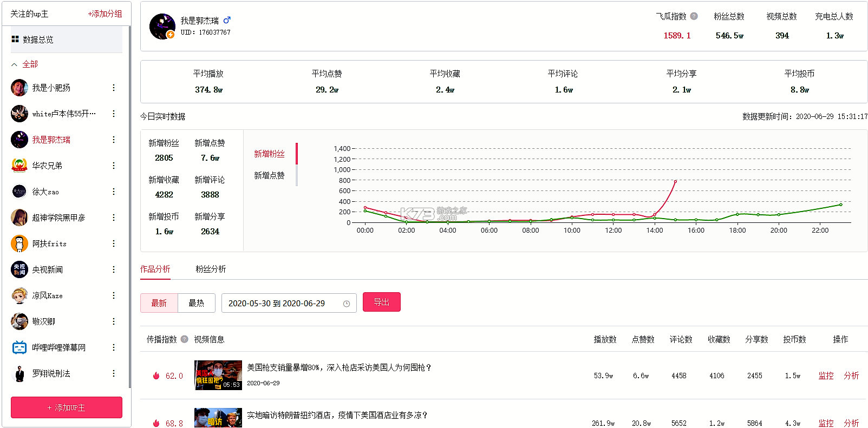Open more options for 华农兄弟
868x428 pixels.
(x=114, y=166)
